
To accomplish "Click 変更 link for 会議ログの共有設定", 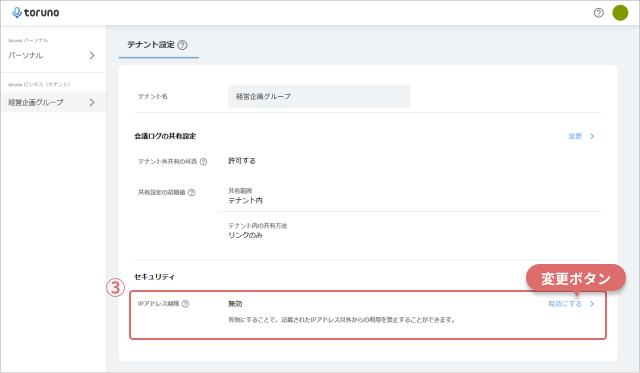I will click(575, 136).
